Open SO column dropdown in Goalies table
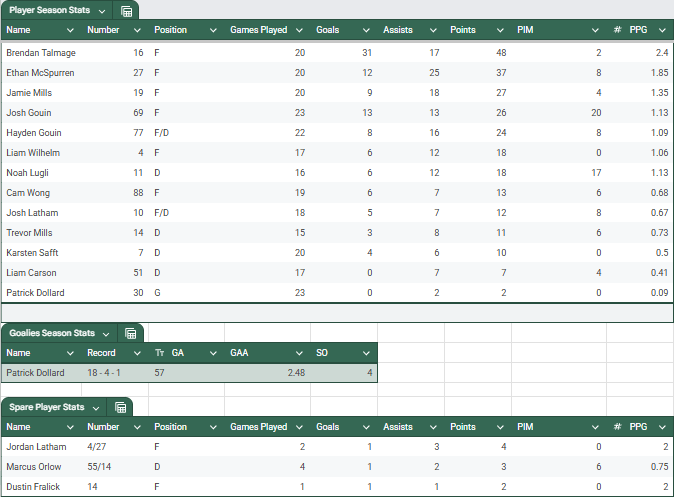Screen dimensions: 674x497 369,353
